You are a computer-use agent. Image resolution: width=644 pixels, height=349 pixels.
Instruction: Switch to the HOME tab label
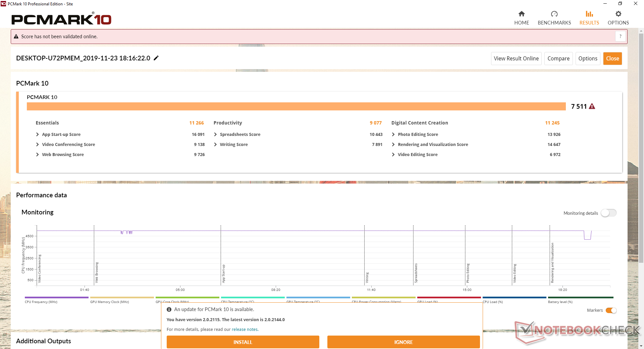522,23
